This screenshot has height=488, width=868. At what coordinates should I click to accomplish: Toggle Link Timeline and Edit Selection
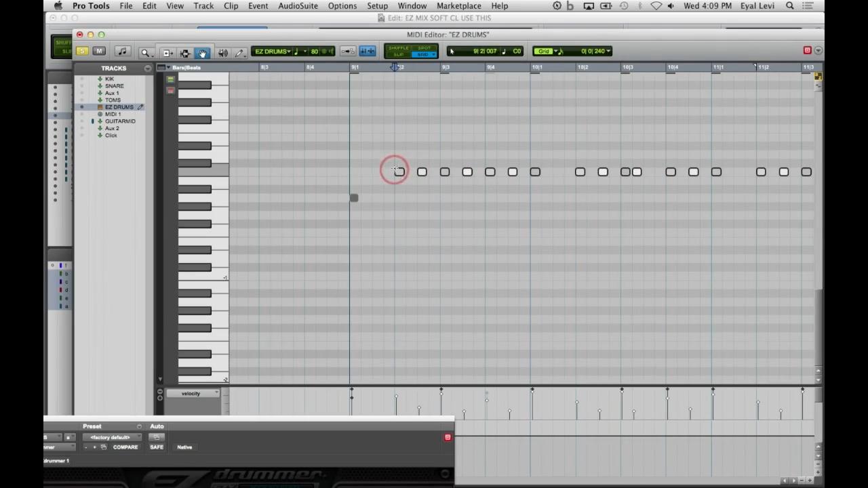[x=348, y=52]
